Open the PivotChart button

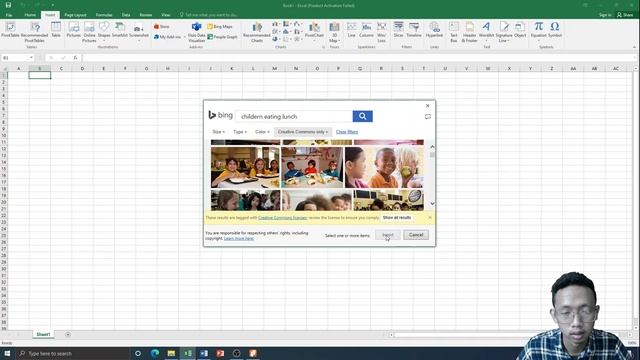314,31
